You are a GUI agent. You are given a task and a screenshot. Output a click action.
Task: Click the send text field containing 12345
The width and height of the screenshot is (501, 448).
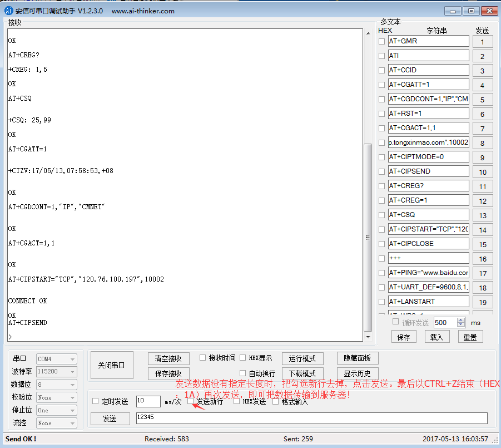(311, 418)
